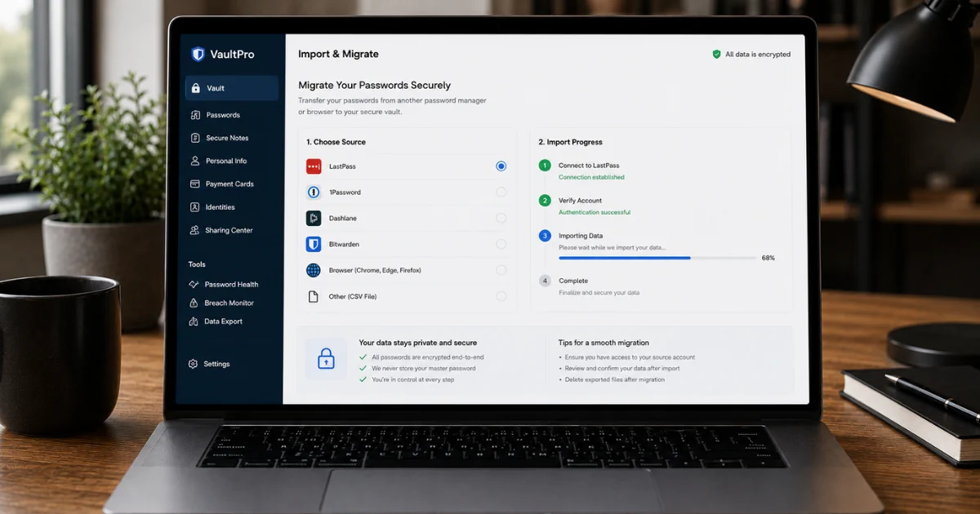
Task: Click 'Your data stays private and secure'
Action: pos(418,343)
